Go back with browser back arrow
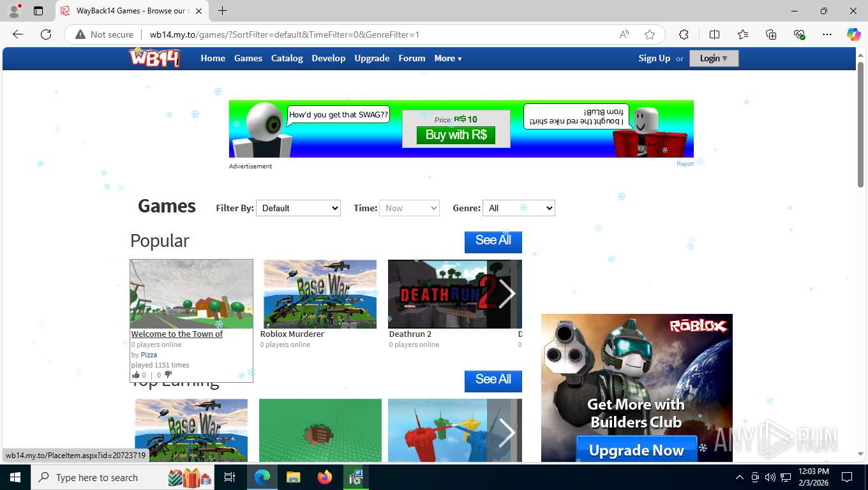The height and width of the screenshot is (490, 868). (18, 34)
